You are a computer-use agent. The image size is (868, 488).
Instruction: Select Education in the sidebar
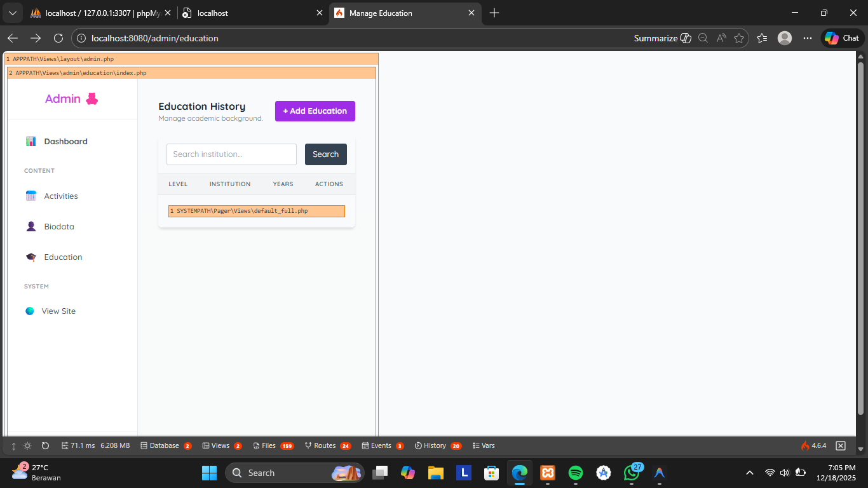[x=63, y=257]
